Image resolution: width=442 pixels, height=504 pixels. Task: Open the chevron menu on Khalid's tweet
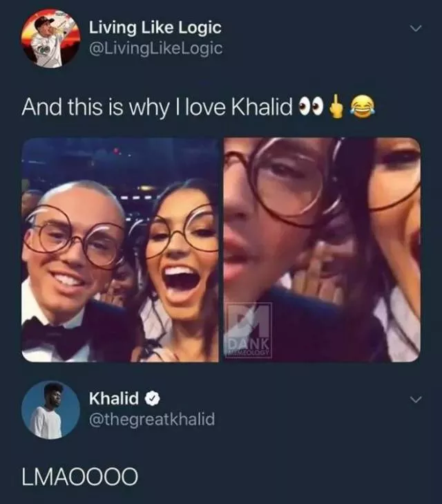click(416, 400)
